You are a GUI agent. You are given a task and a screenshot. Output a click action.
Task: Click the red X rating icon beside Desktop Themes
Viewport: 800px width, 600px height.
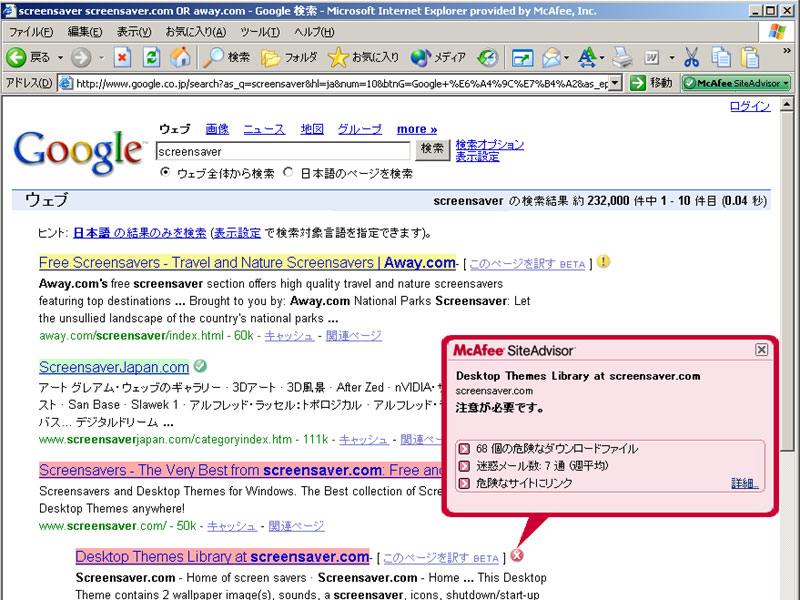click(517, 555)
